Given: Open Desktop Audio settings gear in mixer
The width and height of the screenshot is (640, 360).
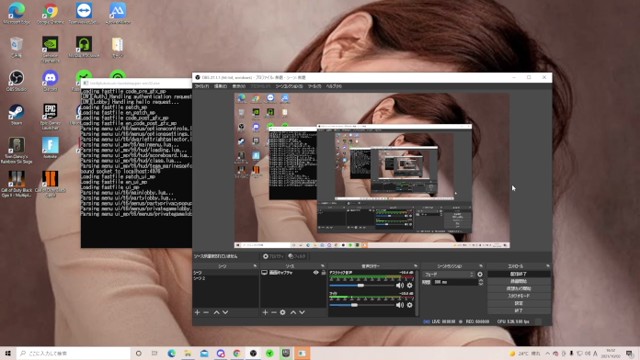Looking at the screenshot, I should coord(410,285).
